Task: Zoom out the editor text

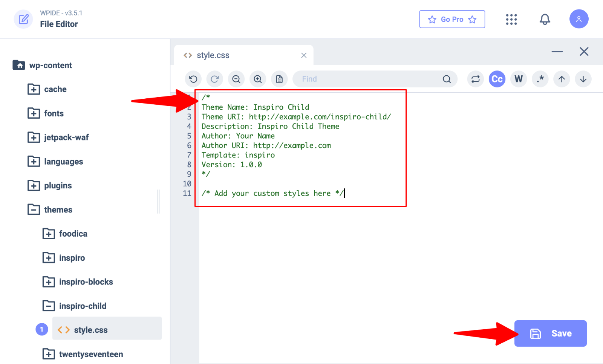Action: (236, 79)
